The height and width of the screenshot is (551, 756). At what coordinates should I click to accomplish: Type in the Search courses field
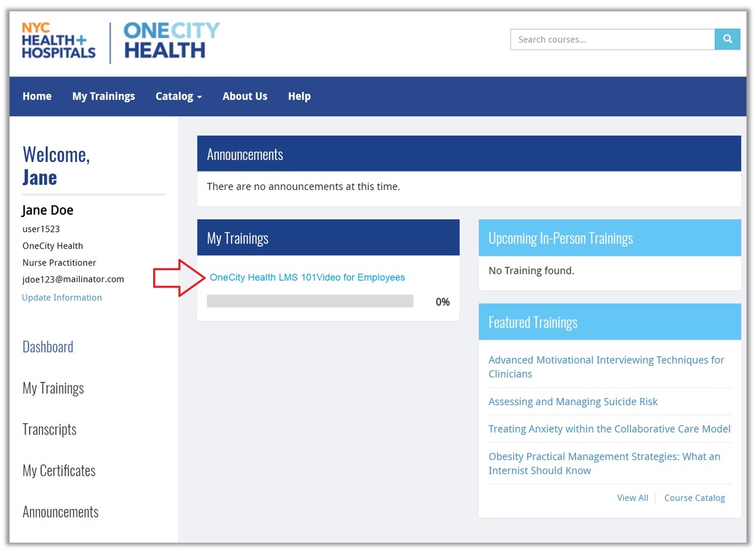pos(612,39)
